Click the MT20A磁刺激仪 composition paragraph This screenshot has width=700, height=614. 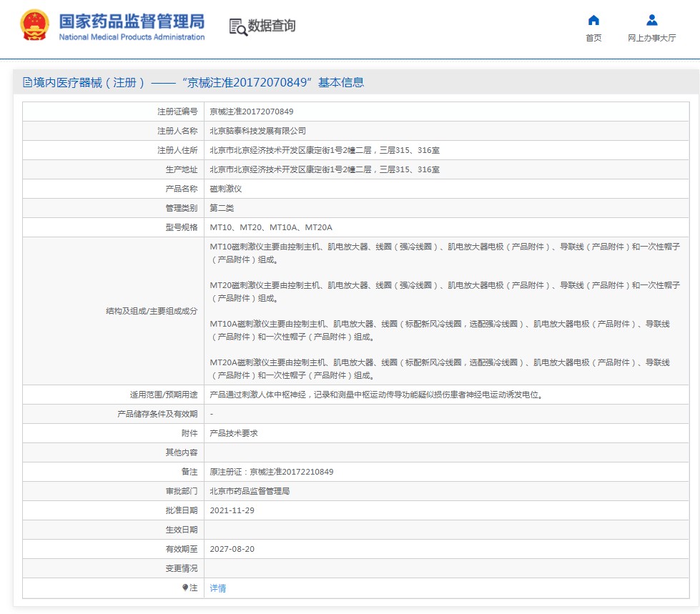click(x=440, y=369)
